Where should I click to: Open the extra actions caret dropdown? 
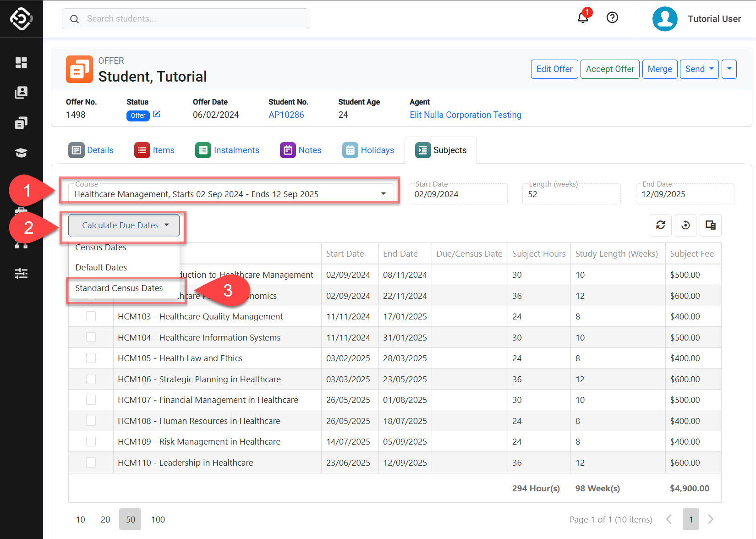[x=729, y=69]
